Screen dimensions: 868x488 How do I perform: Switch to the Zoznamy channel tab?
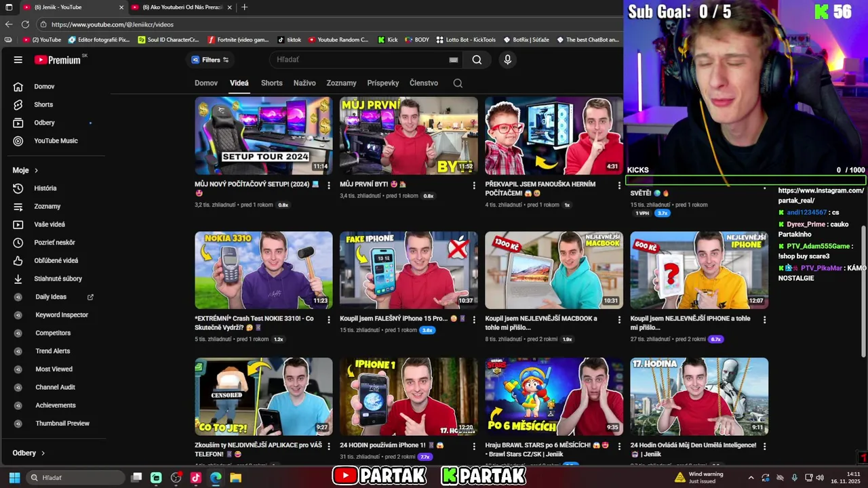341,83
